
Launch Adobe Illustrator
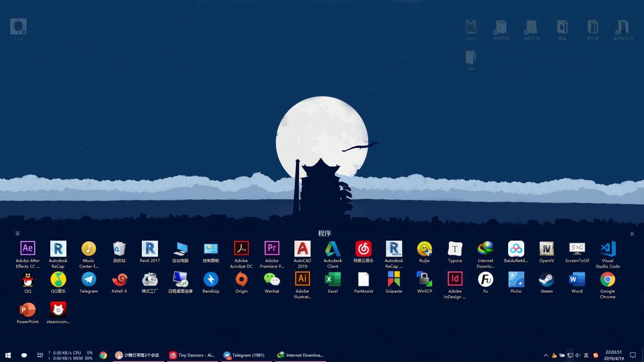[x=302, y=285]
